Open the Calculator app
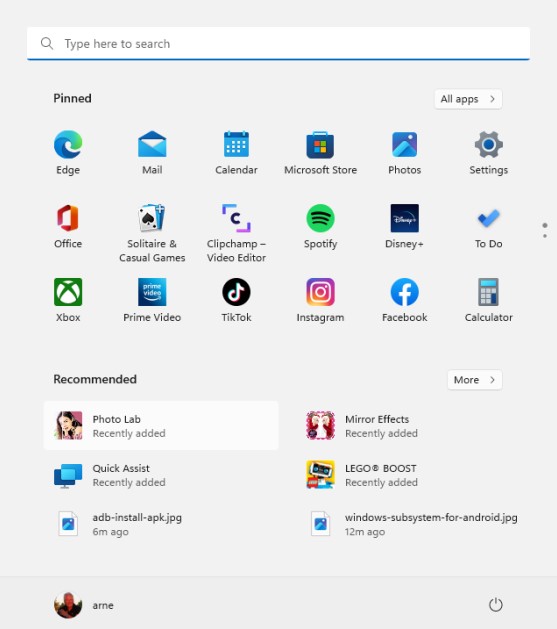The height and width of the screenshot is (629, 557). 488,300
